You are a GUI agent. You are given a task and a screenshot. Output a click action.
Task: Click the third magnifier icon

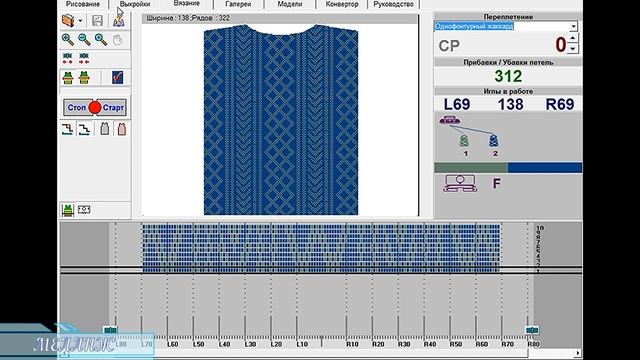[101, 40]
